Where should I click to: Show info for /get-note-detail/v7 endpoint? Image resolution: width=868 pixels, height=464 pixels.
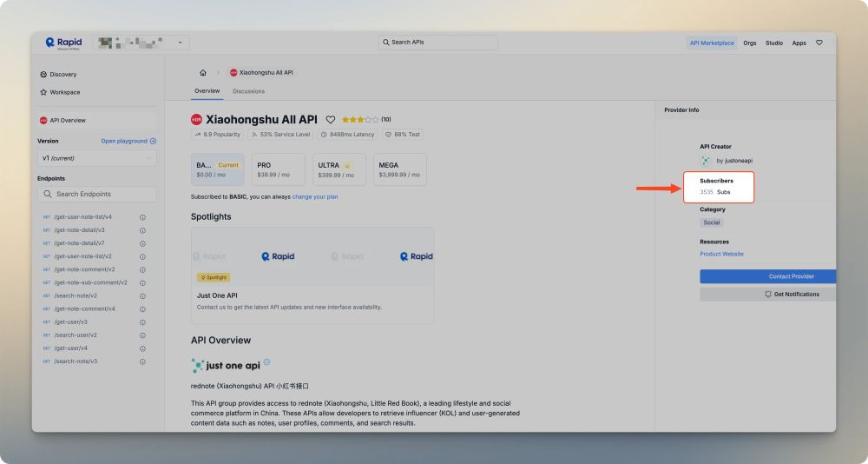pyautogui.click(x=142, y=243)
